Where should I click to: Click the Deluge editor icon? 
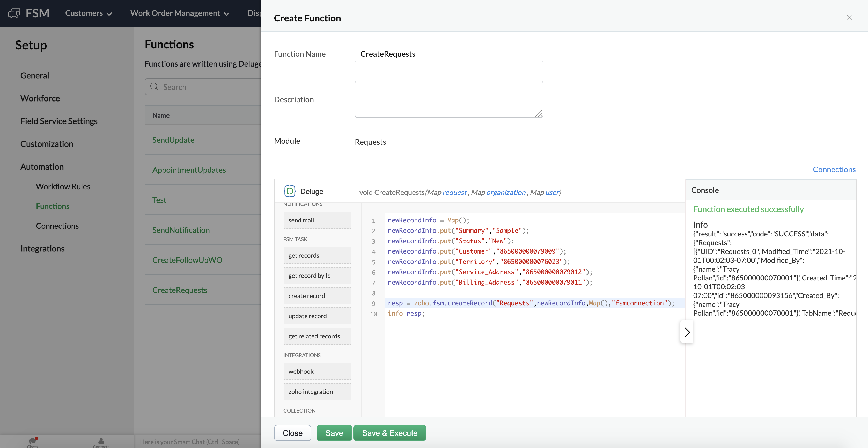pyautogui.click(x=289, y=191)
